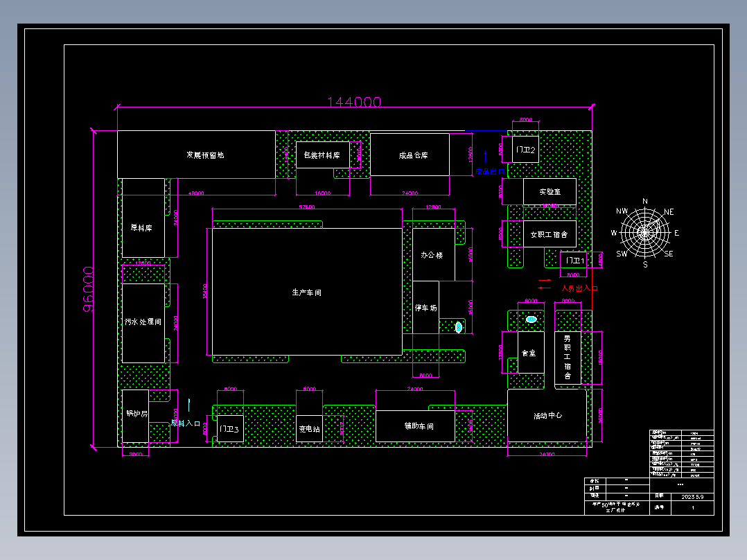This screenshot has height=560, width=747.
Task: Click the cyan ellipse above 食堂
Action: [531, 320]
